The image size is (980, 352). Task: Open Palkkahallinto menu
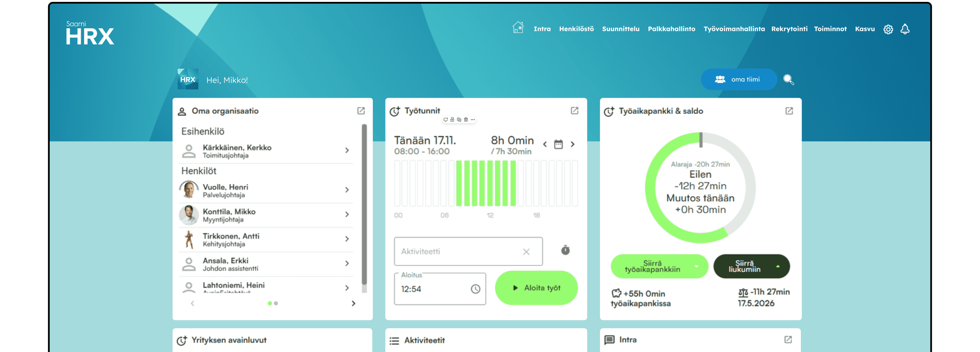point(671,29)
